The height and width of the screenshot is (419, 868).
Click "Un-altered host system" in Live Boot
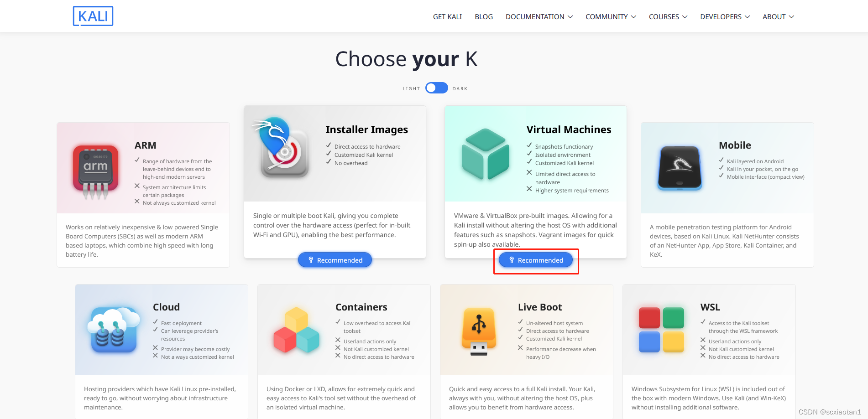554,323
